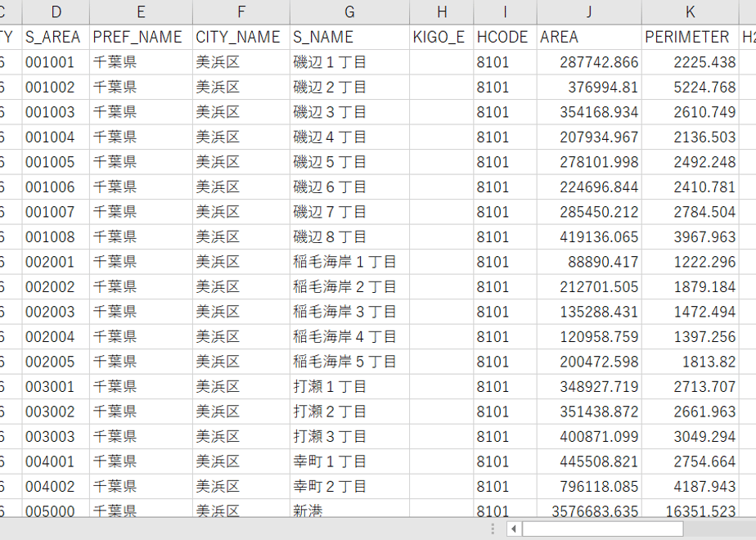This screenshot has width=756, height=540.
Task: Click the CITY_NAME header cell
Action: coord(241,37)
